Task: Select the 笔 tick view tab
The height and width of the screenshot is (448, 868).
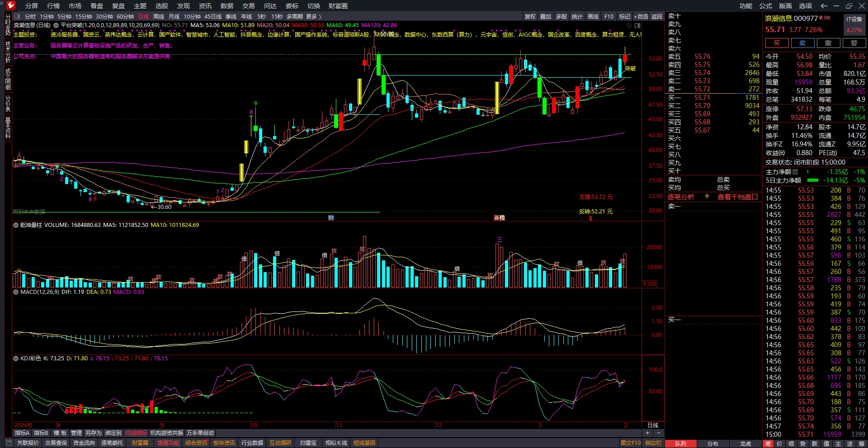Action: click(768, 443)
